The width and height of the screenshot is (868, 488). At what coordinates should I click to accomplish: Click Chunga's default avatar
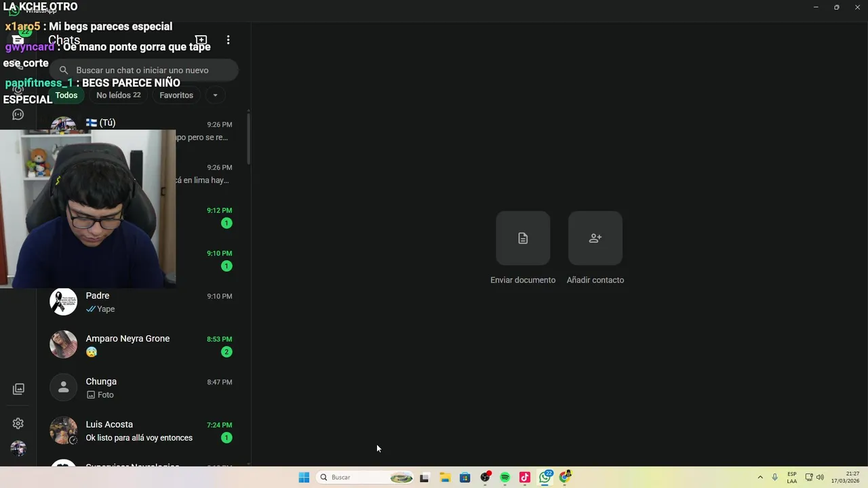tap(64, 387)
